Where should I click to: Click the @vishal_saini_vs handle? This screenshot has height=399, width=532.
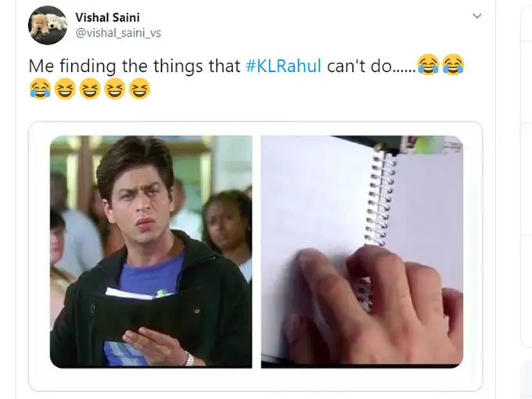pos(118,33)
